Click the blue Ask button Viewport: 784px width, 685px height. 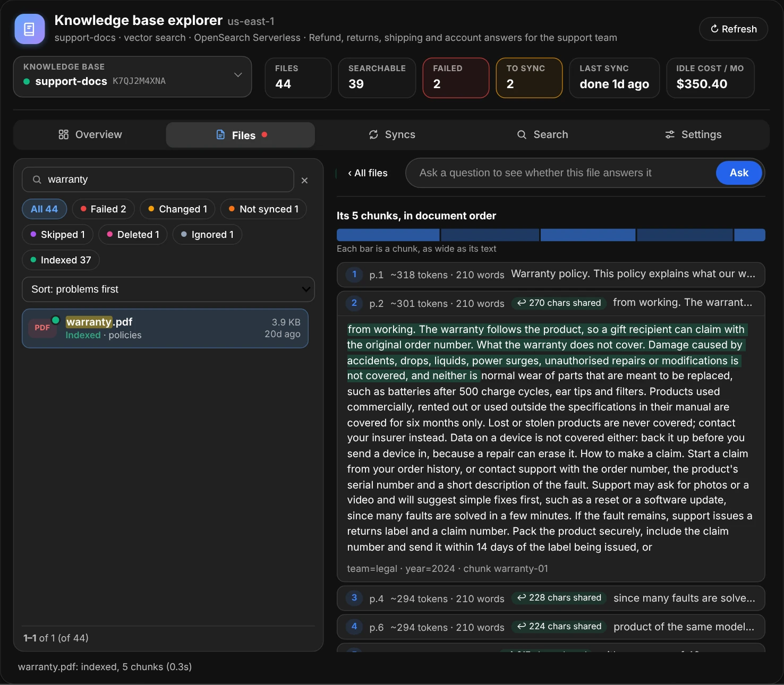point(739,173)
